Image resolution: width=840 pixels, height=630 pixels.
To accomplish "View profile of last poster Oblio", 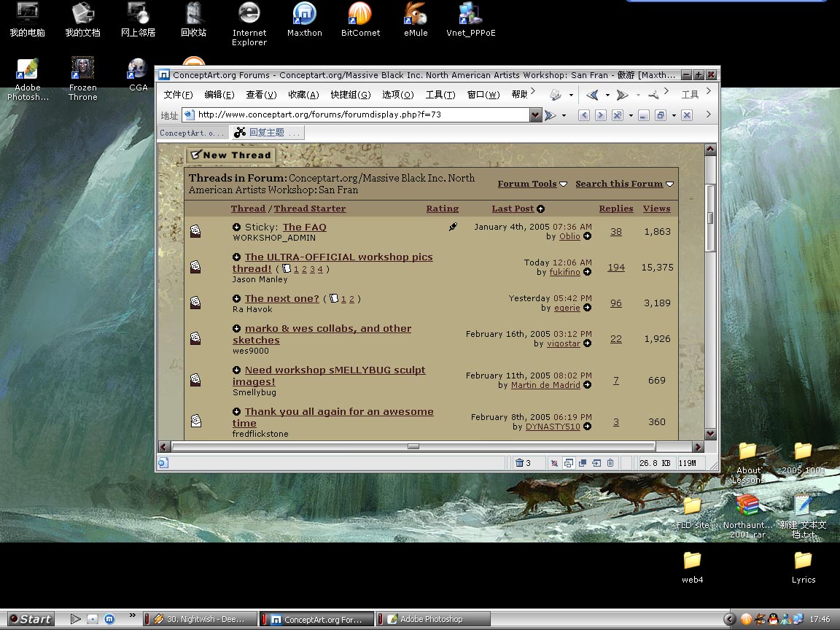I will click(569, 236).
